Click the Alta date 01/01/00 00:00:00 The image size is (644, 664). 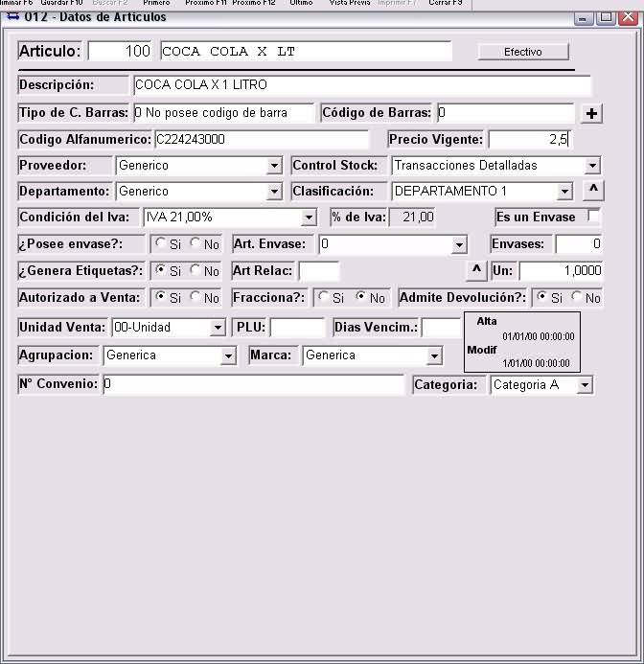(538, 336)
